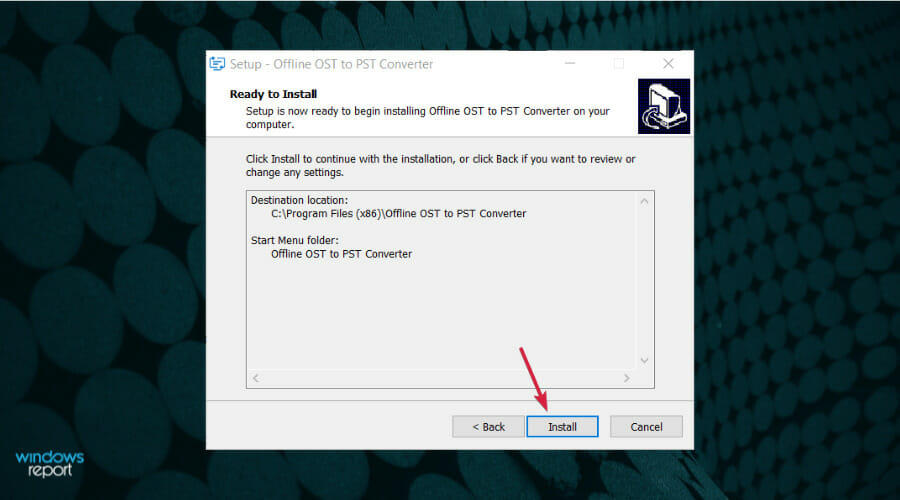Screen dimensions: 900x500
Task: Click the window title text
Action: (331, 64)
